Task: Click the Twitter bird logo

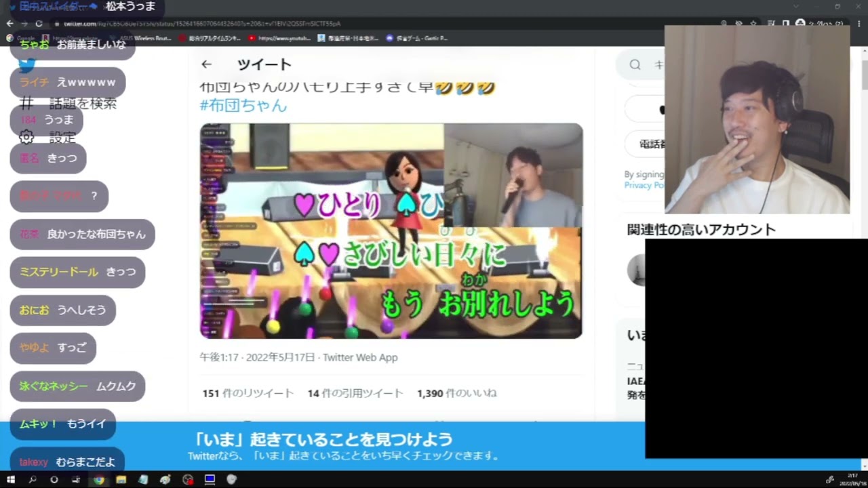Action: click(x=26, y=65)
